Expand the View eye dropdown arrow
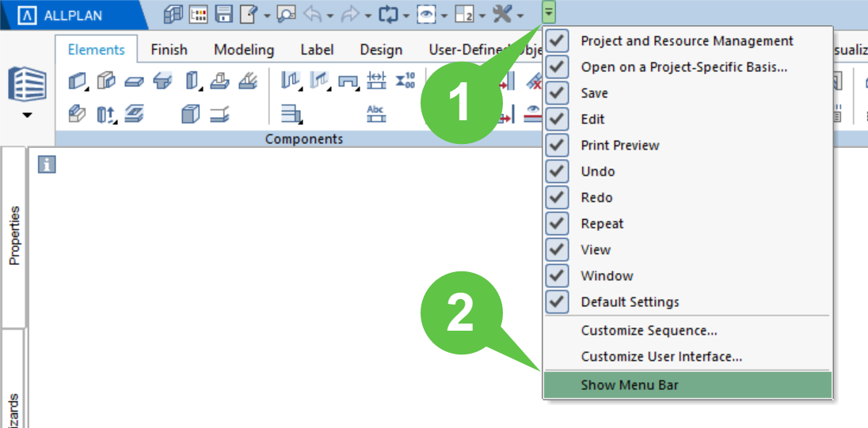 point(444,16)
